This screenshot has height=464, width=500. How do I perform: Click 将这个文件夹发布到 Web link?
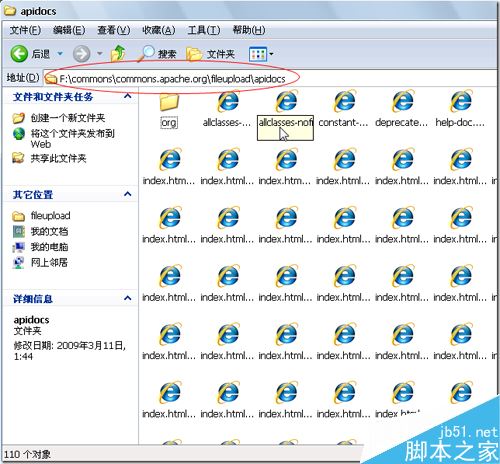point(73,139)
